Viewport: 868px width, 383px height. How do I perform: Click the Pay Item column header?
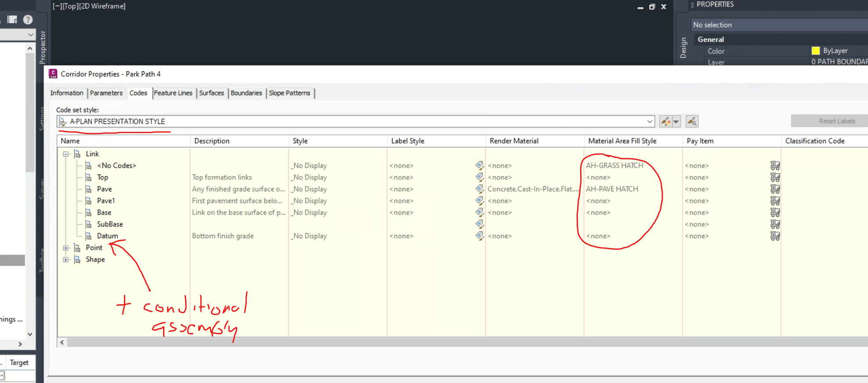click(x=732, y=141)
